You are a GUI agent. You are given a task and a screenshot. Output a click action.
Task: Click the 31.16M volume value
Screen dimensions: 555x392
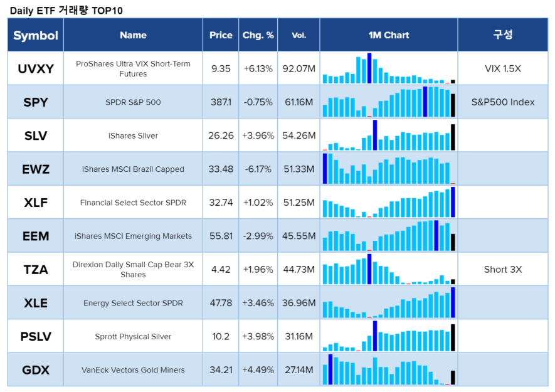pos(299,336)
